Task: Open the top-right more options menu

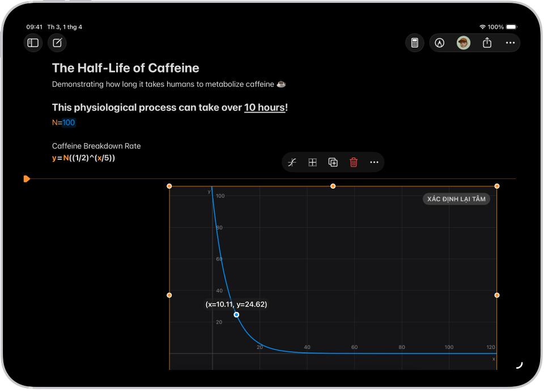Action: tap(510, 42)
